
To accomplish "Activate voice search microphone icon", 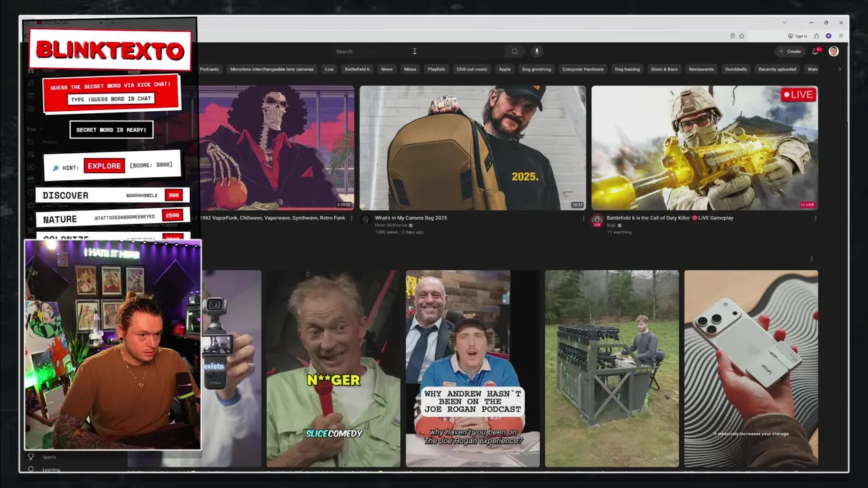I will [536, 52].
